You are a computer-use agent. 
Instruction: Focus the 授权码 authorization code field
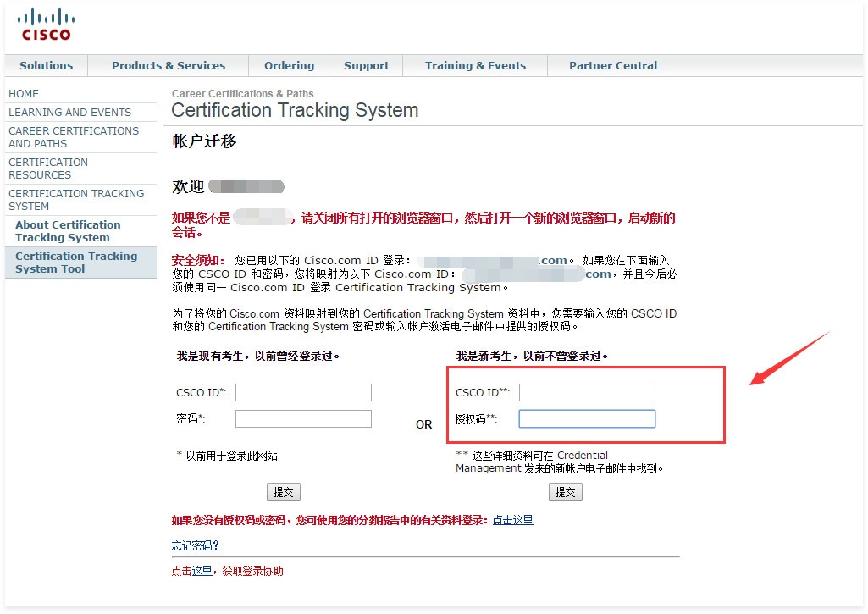tap(587, 418)
